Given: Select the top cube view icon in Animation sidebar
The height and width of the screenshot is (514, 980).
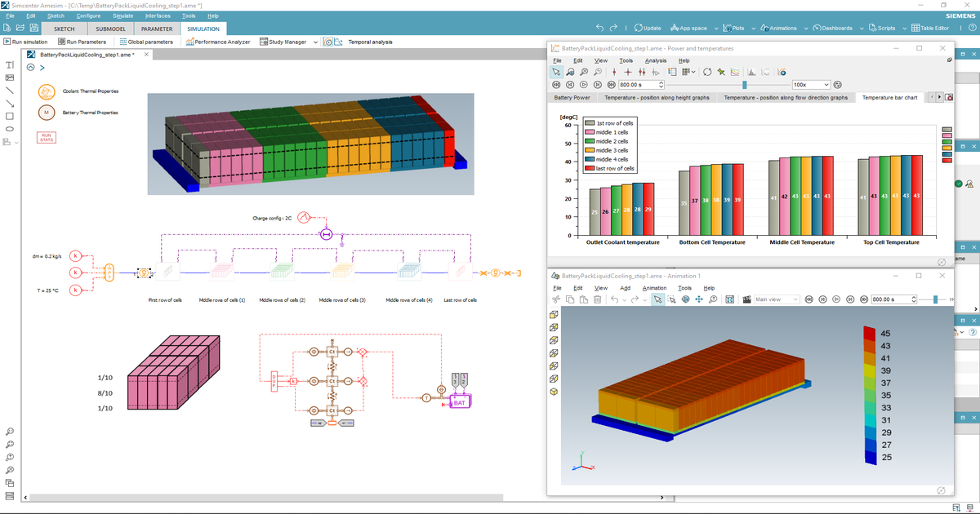Looking at the screenshot, I should [555, 315].
